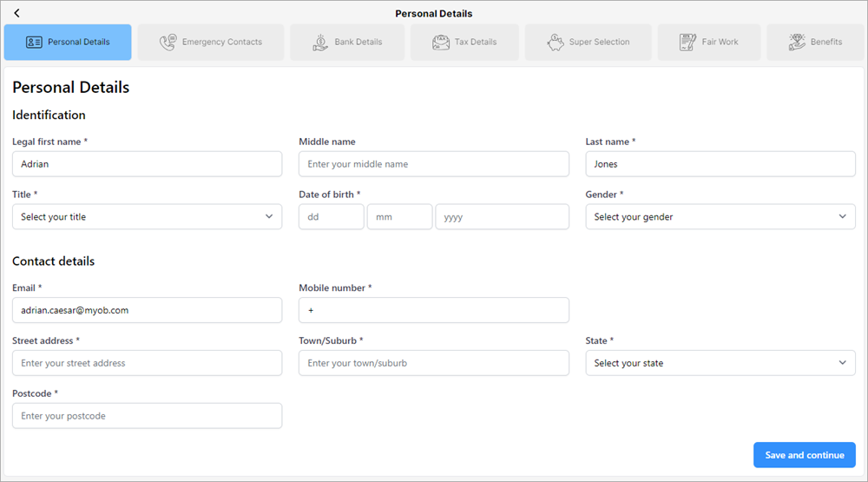Click the Emergency Contacts phone icon
Screen dimensions: 868x482
(x=168, y=42)
